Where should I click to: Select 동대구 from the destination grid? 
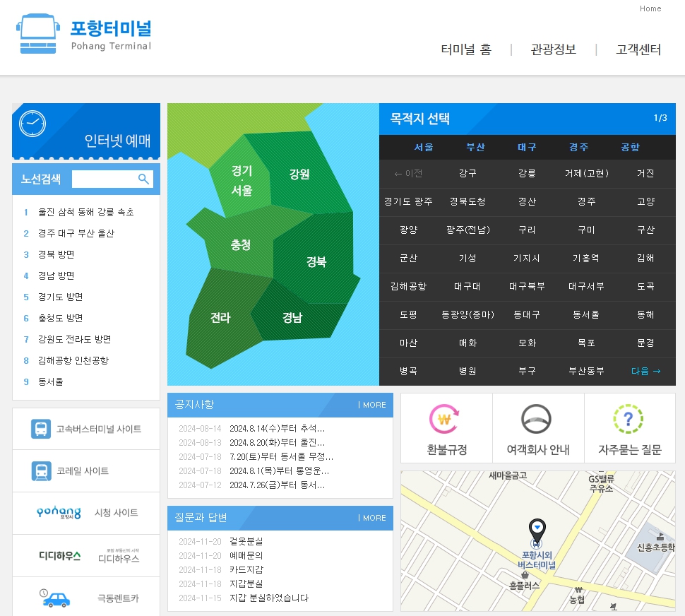coord(527,314)
